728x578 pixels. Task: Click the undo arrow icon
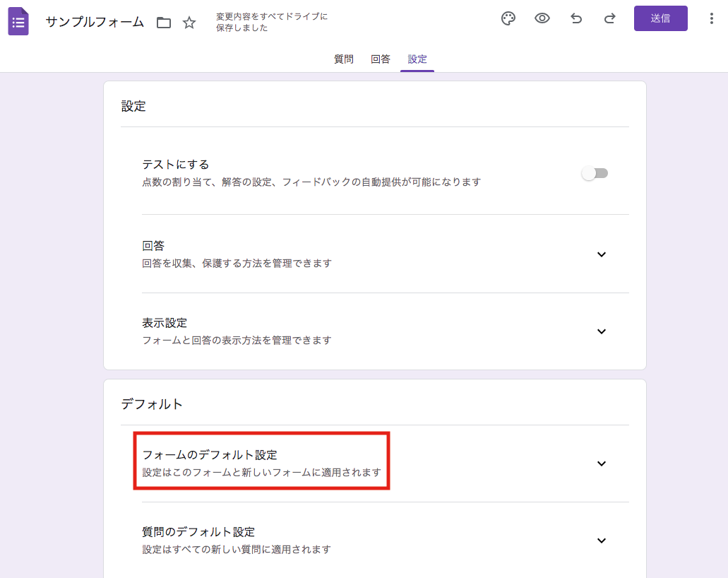pyautogui.click(x=576, y=19)
